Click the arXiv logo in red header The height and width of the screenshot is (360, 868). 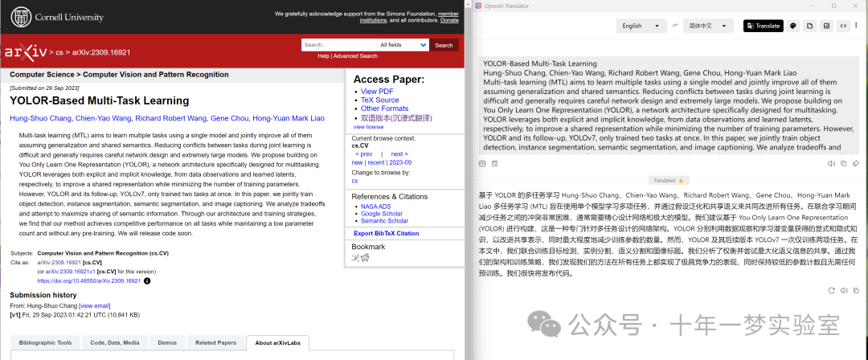click(x=26, y=51)
